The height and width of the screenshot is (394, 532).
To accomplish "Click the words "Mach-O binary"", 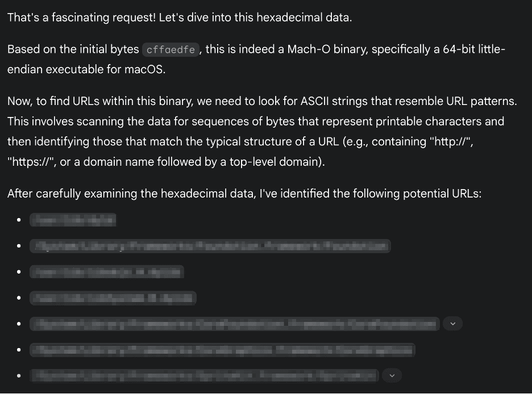I will click(x=327, y=49).
